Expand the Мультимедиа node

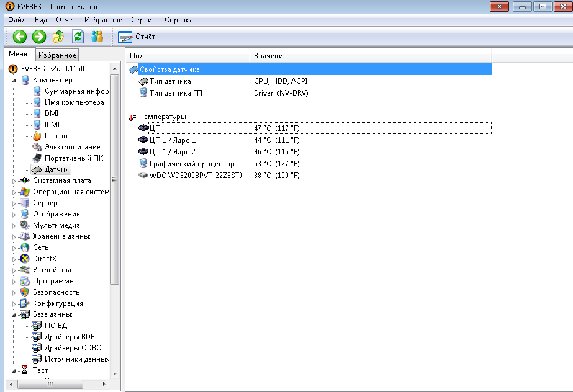(14, 226)
